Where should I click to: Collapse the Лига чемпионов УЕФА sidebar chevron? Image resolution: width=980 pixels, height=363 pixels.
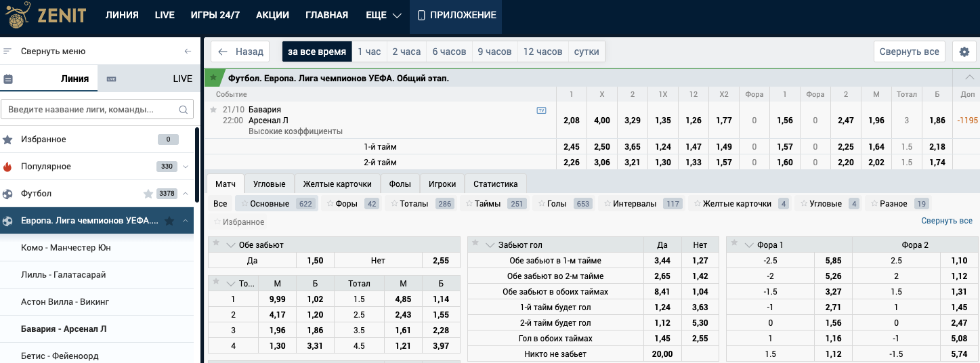point(186,221)
